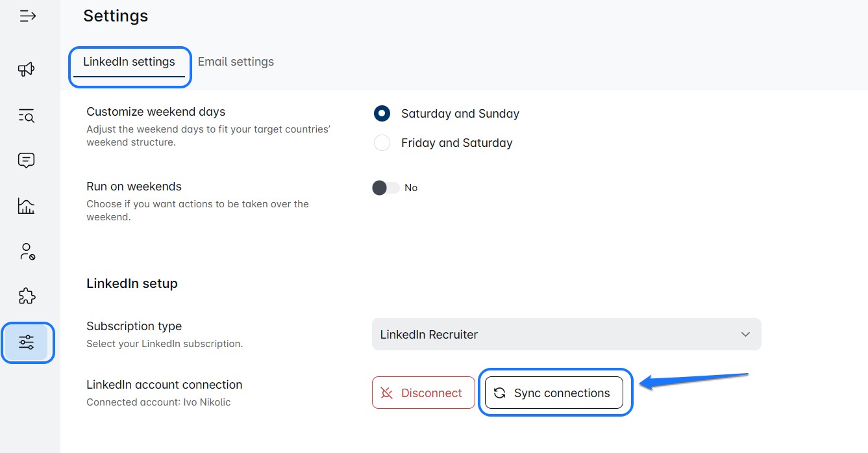Click the sync arrows icon

click(499, 393)
